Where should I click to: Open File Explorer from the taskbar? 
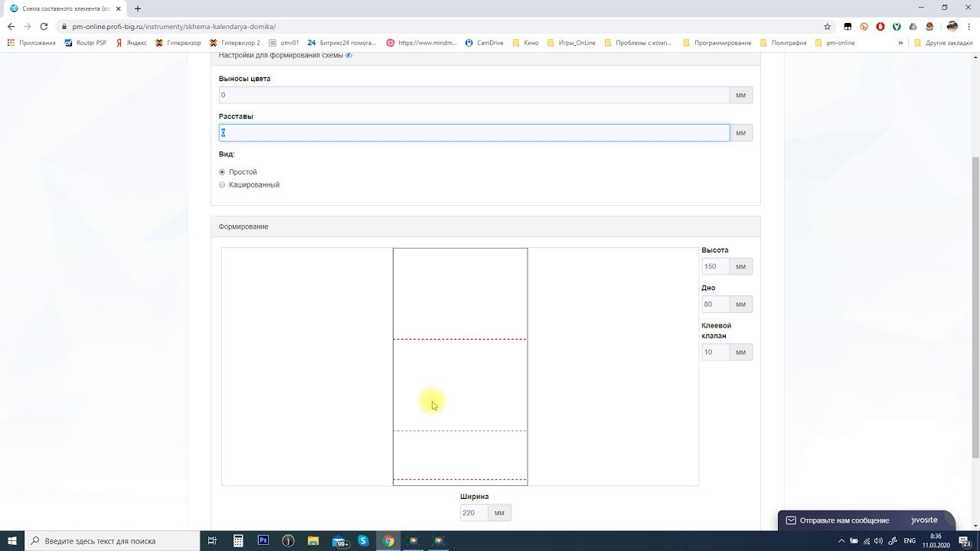click(x=313, y=540)
